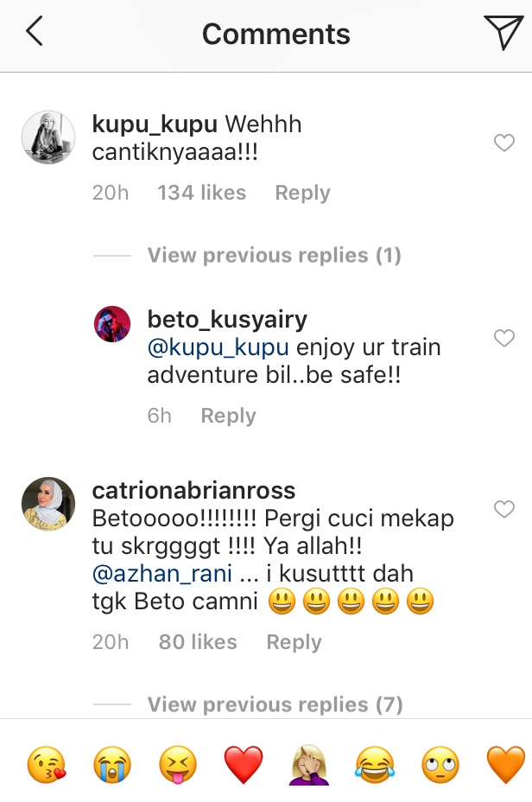Insert the kissing face emoji
The image size is (532, 802).
(x=47, y=765)
